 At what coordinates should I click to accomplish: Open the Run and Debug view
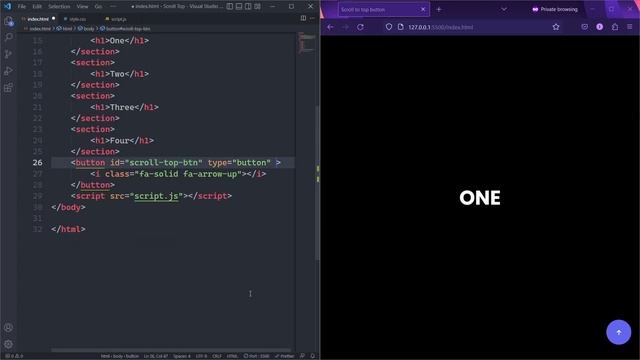[8, 71]
